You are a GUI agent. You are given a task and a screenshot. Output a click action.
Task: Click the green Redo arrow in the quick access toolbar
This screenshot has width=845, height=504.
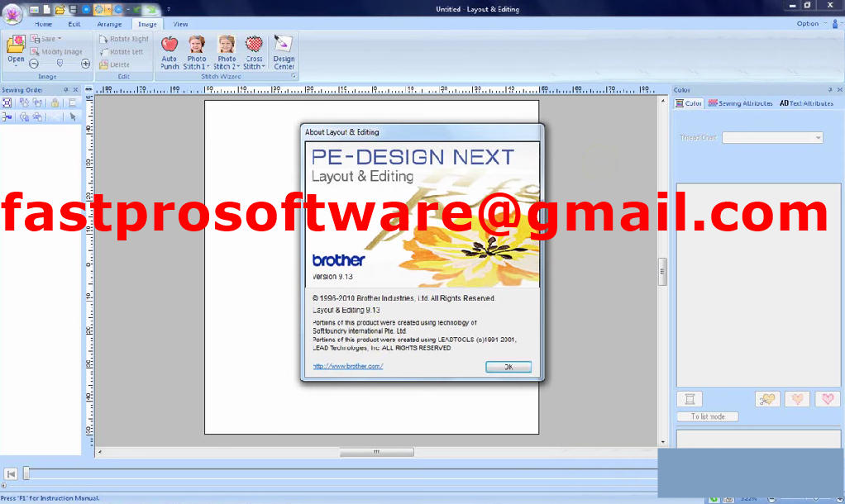point(152,10)
